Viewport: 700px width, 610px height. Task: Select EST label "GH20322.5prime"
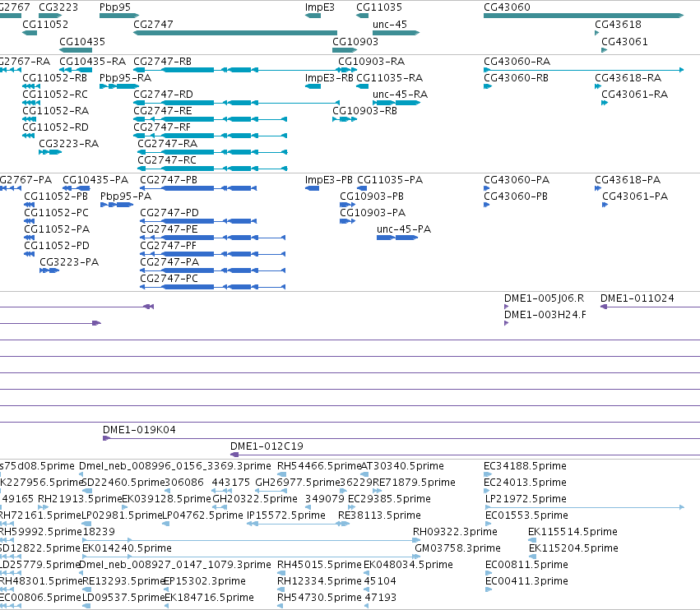click(x=255, y=499)
